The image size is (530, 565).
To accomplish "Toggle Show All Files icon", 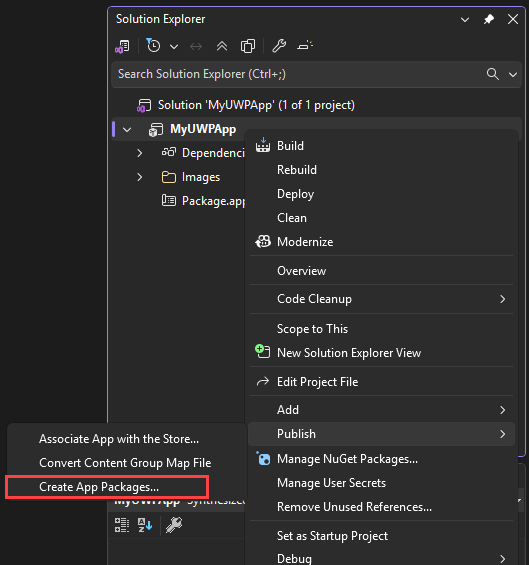I will click(x=248, y=46).
